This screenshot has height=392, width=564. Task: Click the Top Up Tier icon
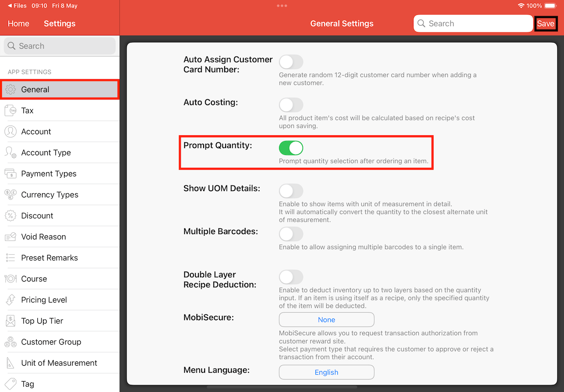point(11,321)
